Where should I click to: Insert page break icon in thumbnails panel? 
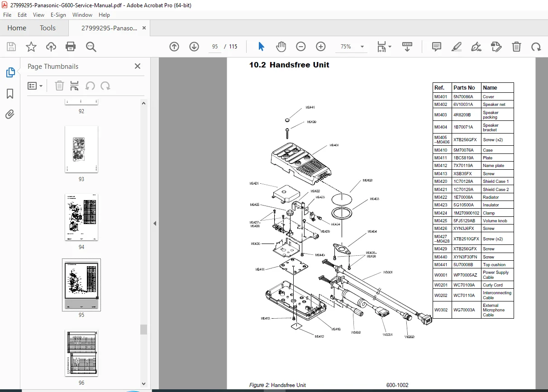[75, 86]
